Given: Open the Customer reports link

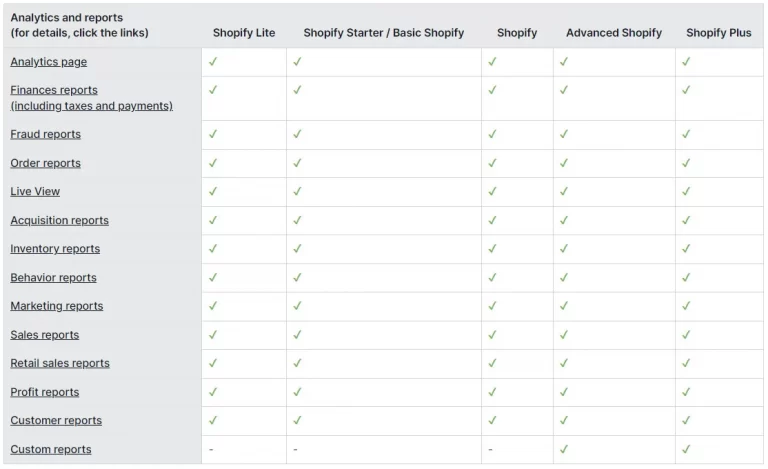Looking at the screenshot, I should [x=56, y=421].
